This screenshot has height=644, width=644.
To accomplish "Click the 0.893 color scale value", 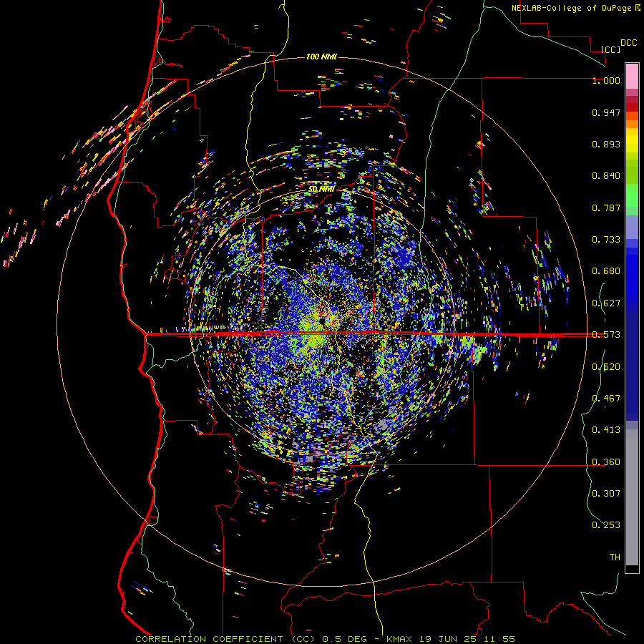I will pyautogui.click(x=606, y=144).
